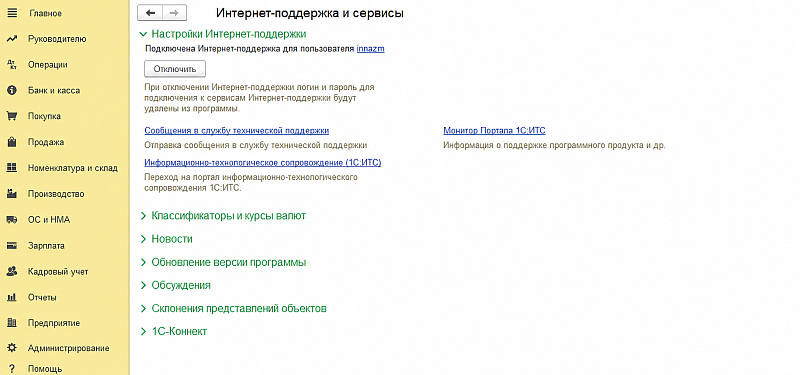
Task: Click the shopping cart icon beside Покупка
Action: (12, 116)
